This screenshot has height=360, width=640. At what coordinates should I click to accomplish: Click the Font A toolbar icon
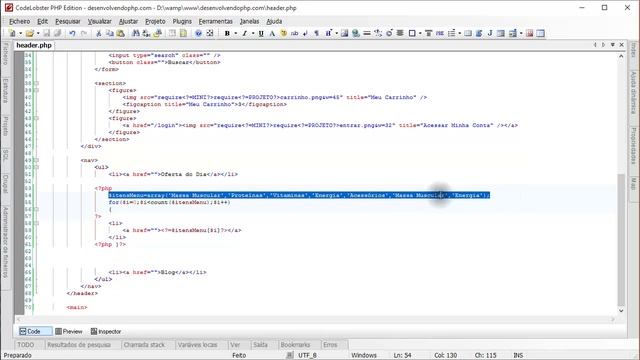click(272, 33)
